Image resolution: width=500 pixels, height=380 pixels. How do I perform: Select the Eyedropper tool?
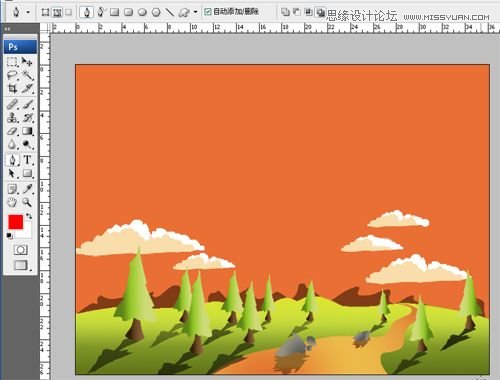tap(27, 189)
